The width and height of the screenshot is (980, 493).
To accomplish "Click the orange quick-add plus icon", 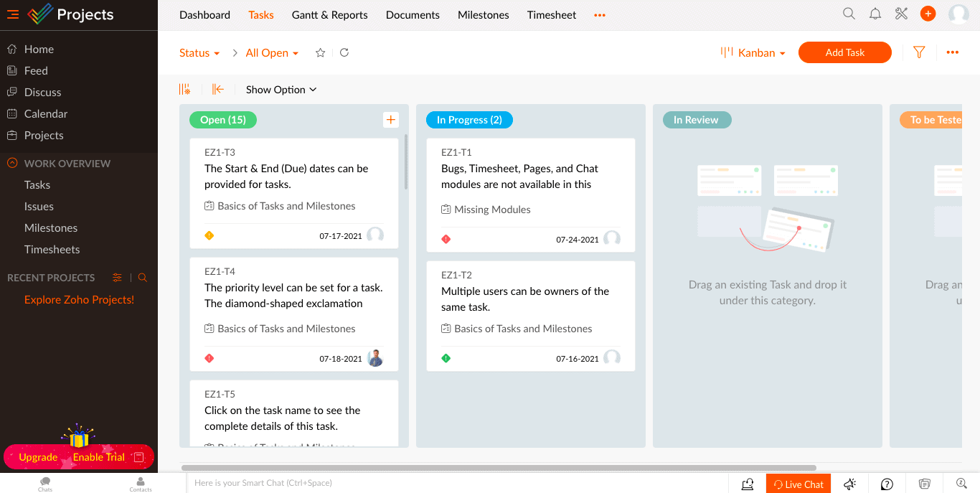I will (x=928, y=14).
